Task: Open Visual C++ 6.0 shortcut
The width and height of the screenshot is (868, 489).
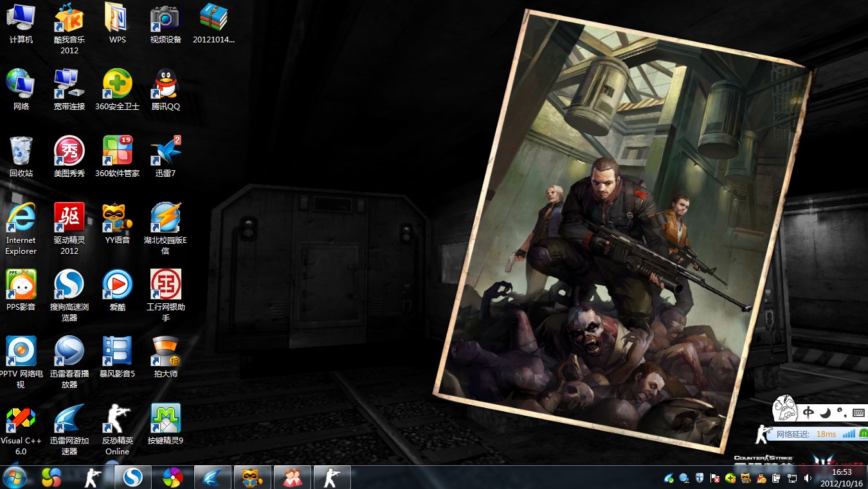Action: 21,429
